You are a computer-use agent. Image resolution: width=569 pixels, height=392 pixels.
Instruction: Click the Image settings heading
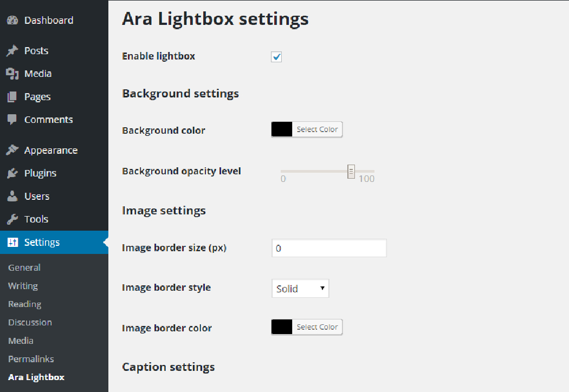pos(164,211)
